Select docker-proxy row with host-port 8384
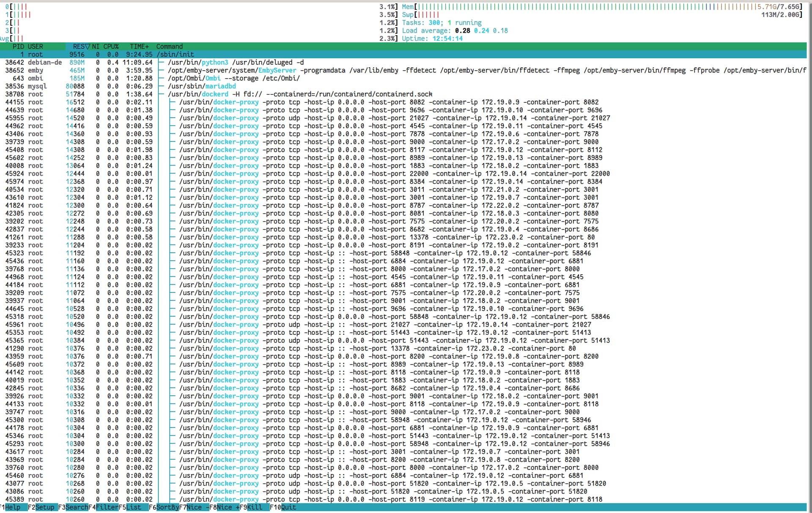Viewport: 812px width, 513px height. point(403,182)
